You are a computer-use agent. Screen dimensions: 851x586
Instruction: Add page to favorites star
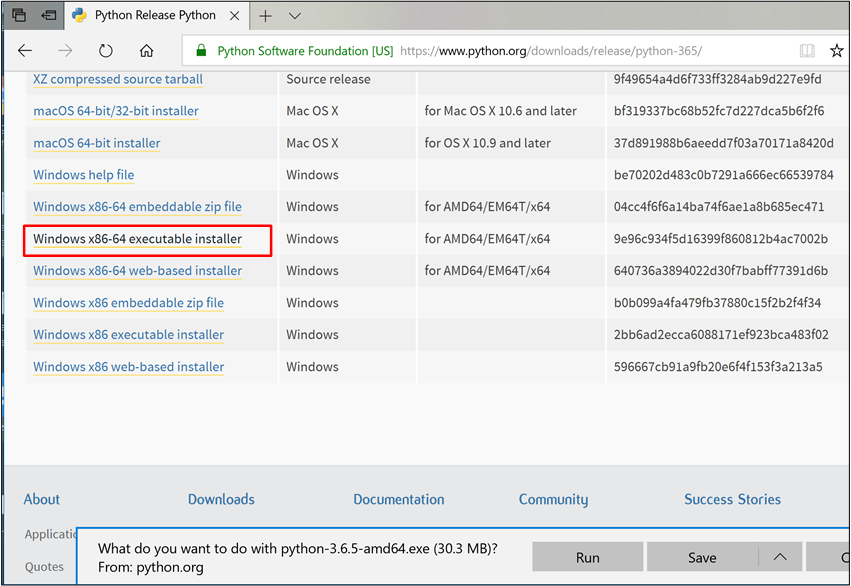pos(837,51)
